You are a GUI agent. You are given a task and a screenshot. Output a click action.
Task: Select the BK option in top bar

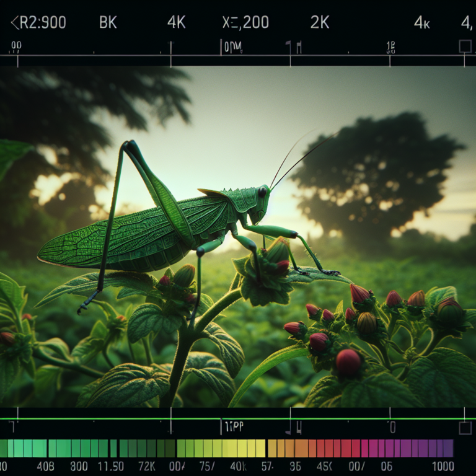coord(108,22)
